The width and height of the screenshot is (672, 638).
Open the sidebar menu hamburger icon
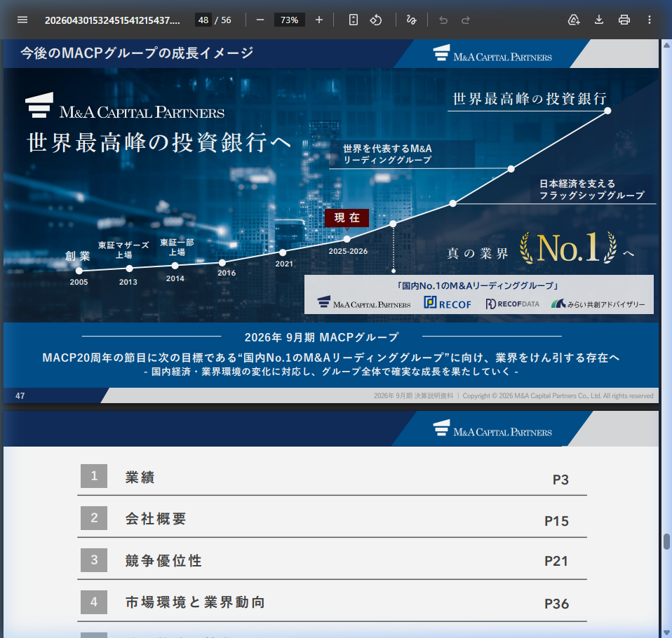22,20
